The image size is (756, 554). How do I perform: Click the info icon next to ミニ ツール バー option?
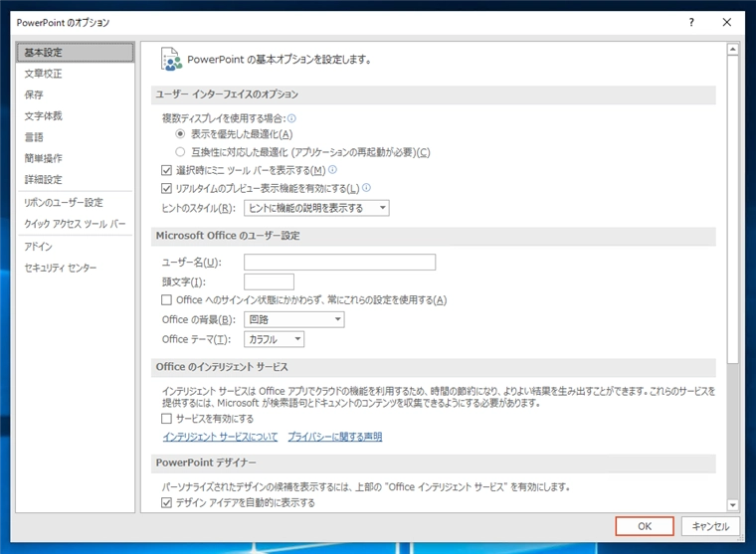coord(332,170)
